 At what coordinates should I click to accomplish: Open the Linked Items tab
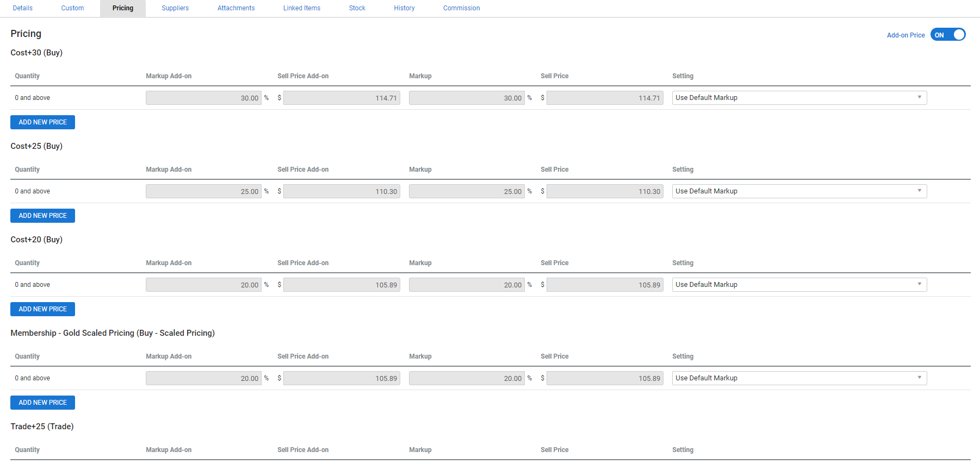pos(302,8)
